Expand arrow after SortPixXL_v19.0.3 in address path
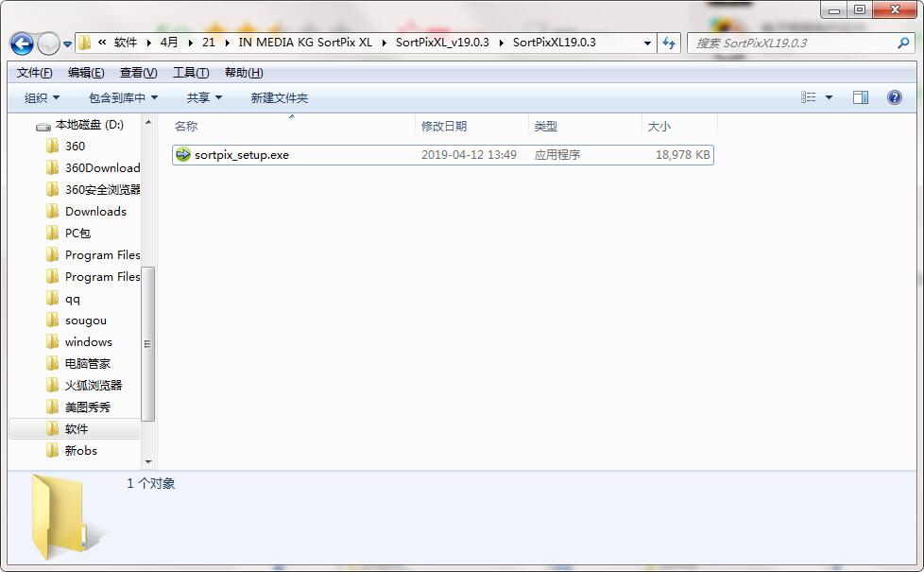The height and width of the screenshot is (572, 924). [501, 43]
